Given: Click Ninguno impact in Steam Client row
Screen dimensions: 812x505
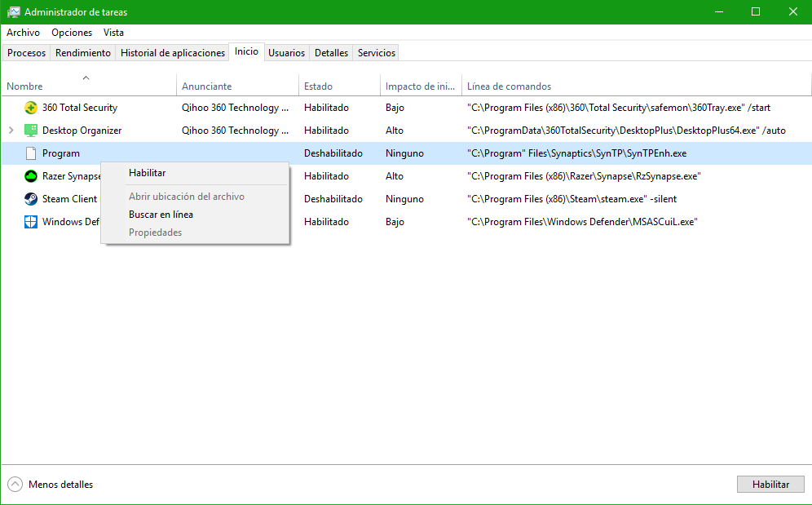Looking at the screenshot, I should point(404,199).
